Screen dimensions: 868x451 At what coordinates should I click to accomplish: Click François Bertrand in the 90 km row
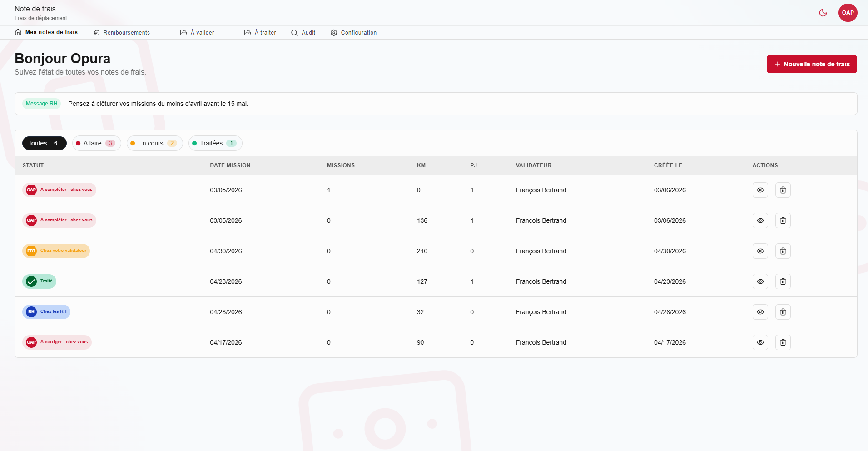(541, 342)
